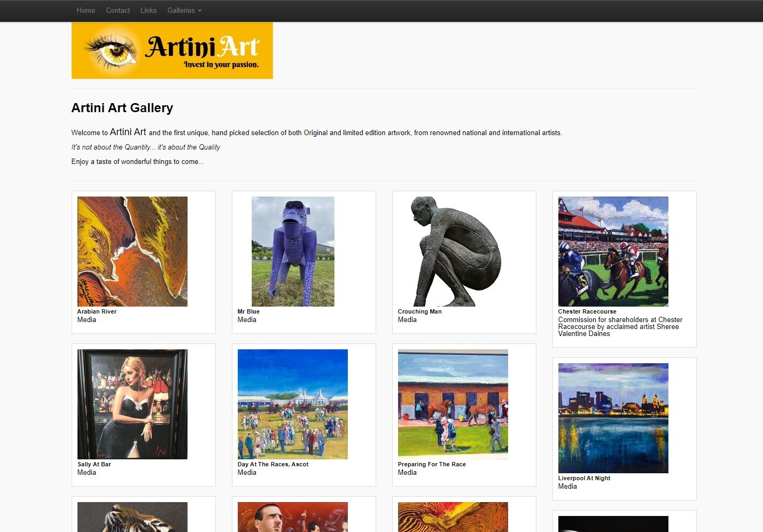
Task: Click the 'Artini Art Gallery' heading
Action: point(122,108)
